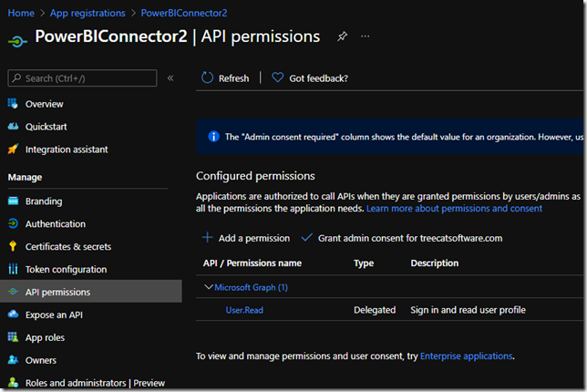This screenshot has width=587, height=392.
Task: Open the Owners page
Action: click(x=41, y=361)
